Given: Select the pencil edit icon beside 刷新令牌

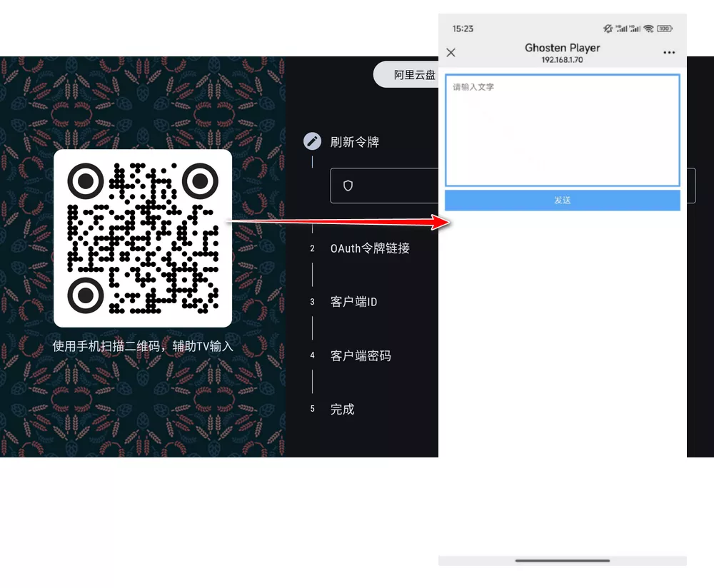Looking at the screenshot, I should tap(312, 141).
